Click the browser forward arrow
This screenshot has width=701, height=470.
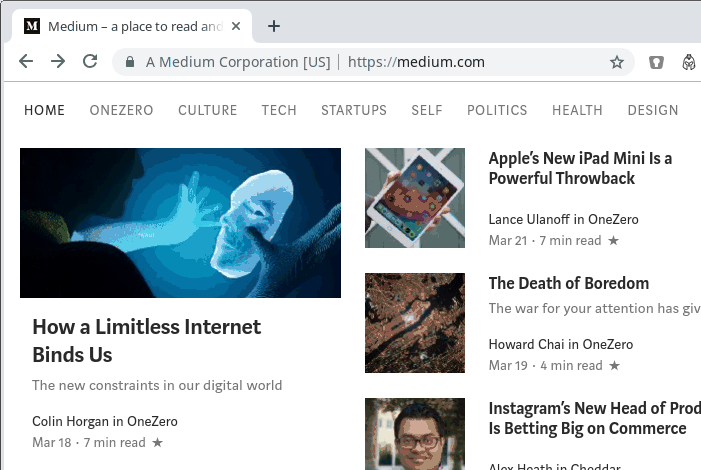pyautogui.click(x=58, y=61)
